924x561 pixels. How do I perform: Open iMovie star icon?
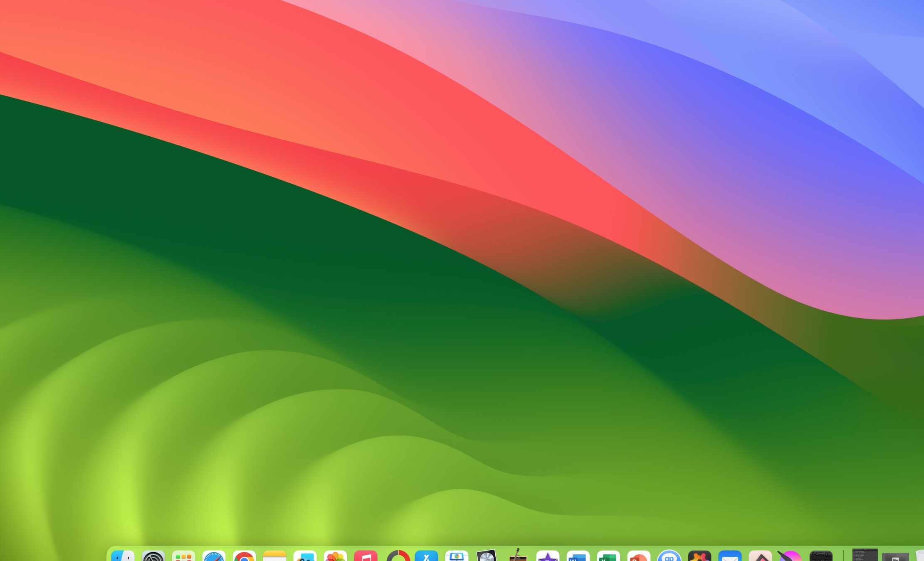coord(548,556)
